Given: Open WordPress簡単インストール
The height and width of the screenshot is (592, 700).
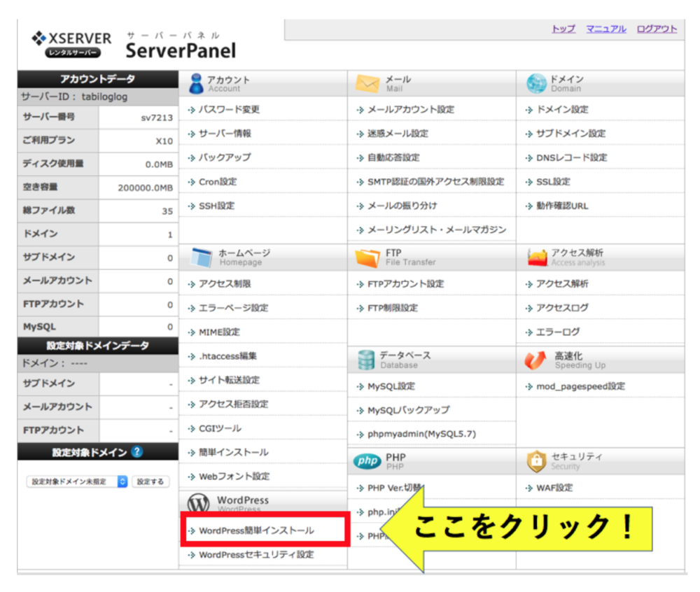Looking at the screenshot, I should [x=257, y=530].
